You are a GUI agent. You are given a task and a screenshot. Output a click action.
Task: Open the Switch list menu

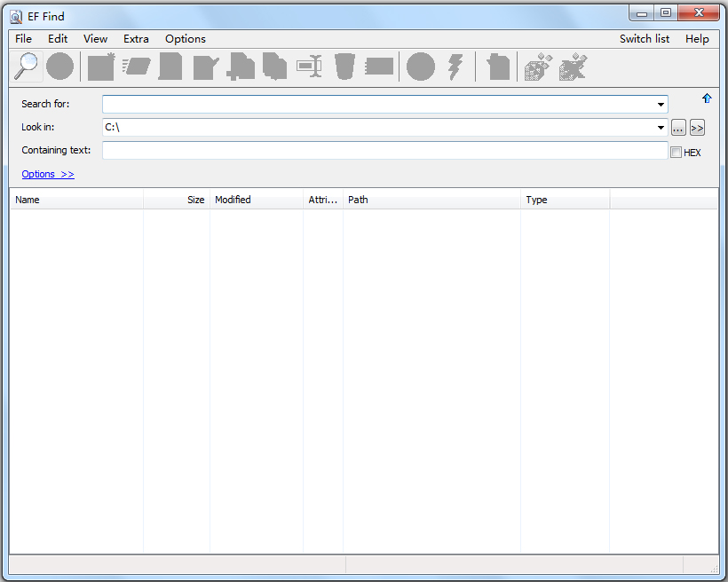tap(645, 39)
